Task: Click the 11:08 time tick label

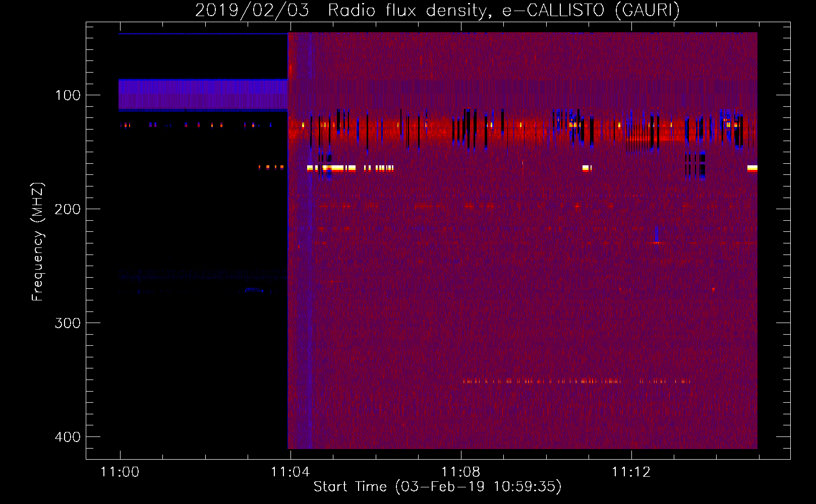Action: (x=460, y=472)
